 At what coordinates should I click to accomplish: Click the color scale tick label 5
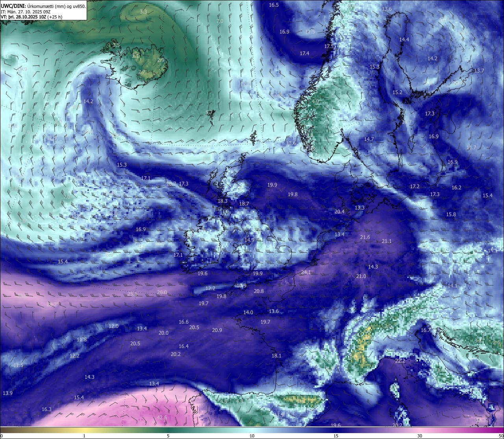click(168, 436)
